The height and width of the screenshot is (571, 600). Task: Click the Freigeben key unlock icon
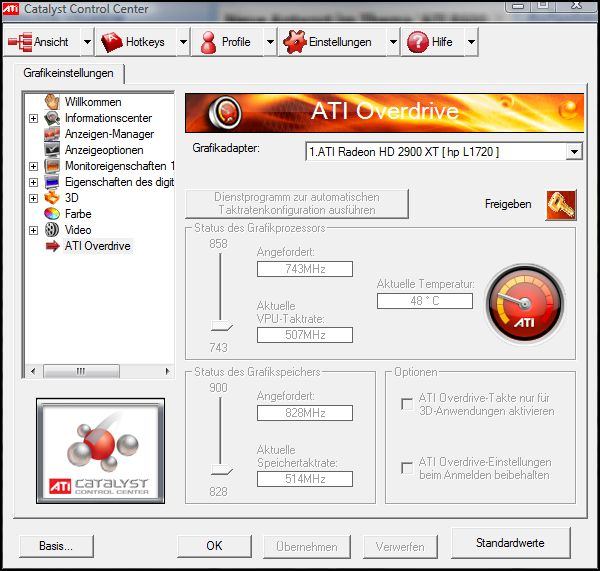(561, 206)
